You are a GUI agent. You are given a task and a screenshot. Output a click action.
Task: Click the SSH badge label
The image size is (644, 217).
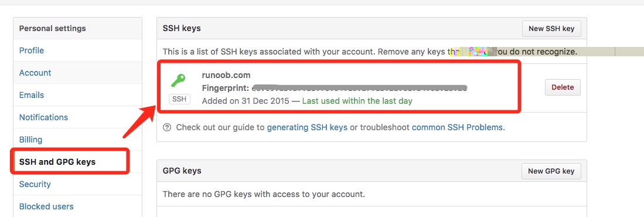pyautogui.click(x=179, y=99)
